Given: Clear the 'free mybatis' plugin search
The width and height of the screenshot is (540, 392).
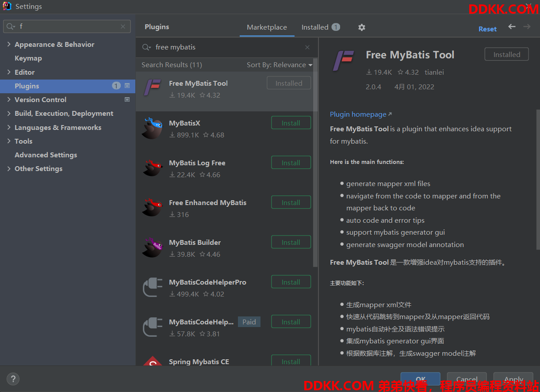Looking at the screenshot, I should click(307, 47).
